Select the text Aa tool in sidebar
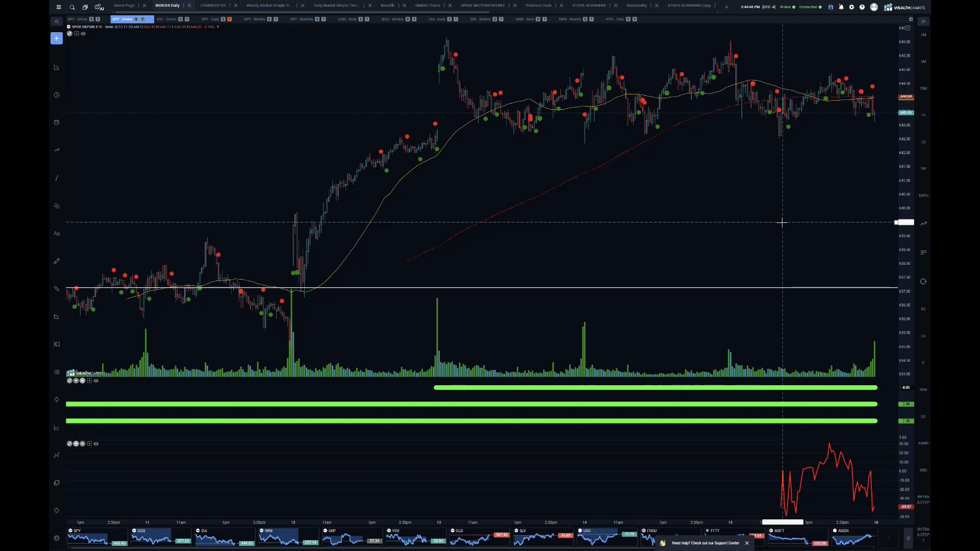The image size is (980, 551). [x=57, y=234]
